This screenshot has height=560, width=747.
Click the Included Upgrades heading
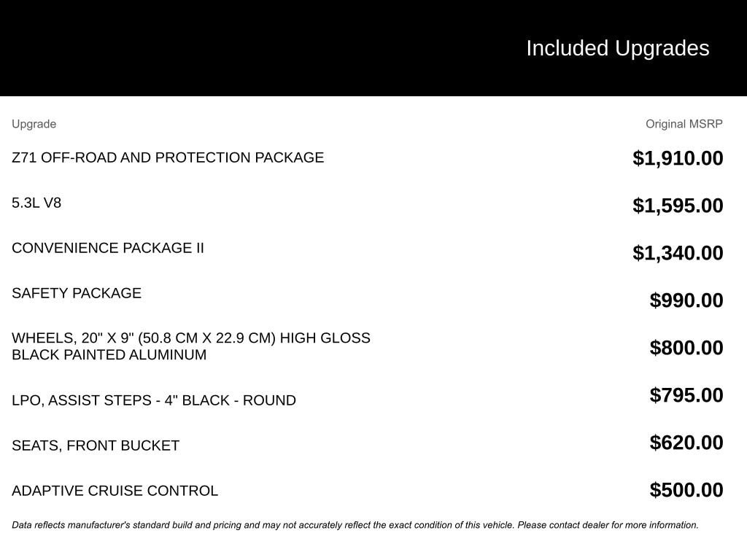coord(617,48)
